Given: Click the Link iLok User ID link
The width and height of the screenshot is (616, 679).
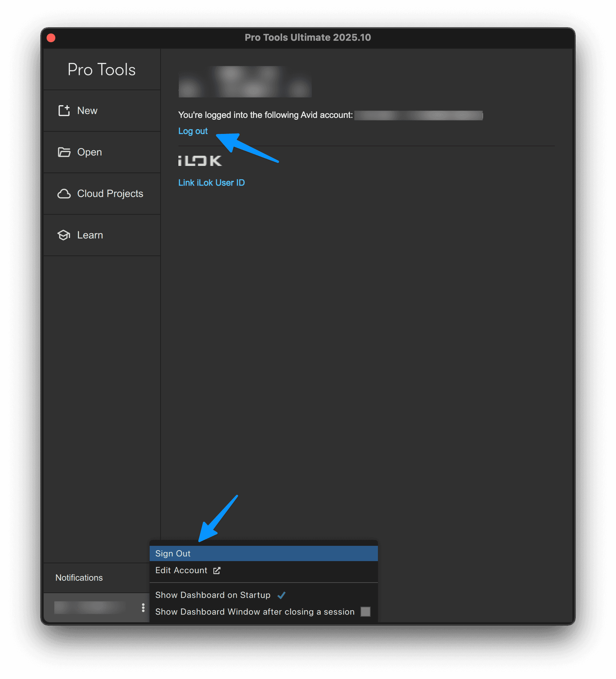Looking at the screenshot, I should 212,183.
